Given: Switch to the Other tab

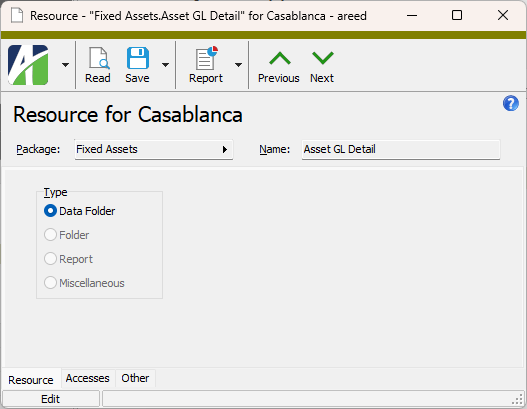Looking at the screenshot, I should pos(135,378).
